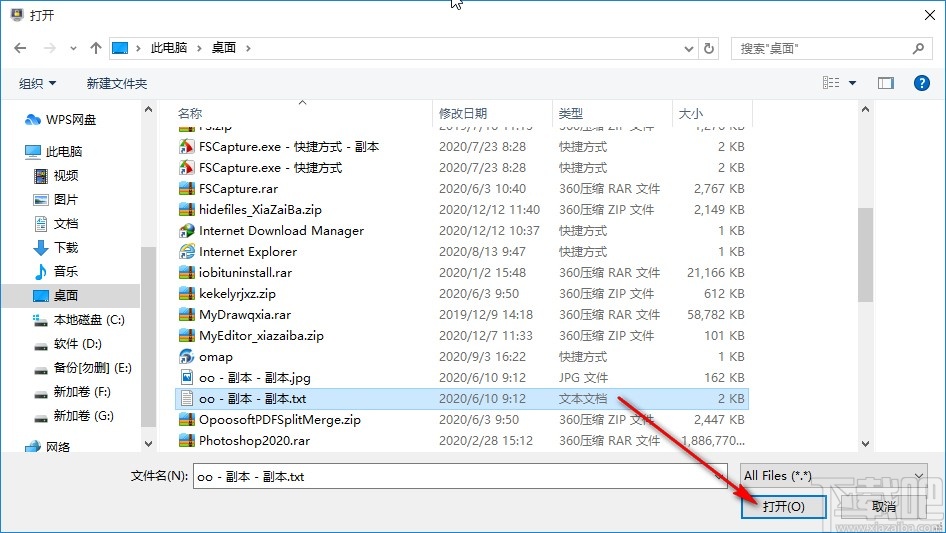This screenshot has width=946, height=533.
Task: Select OpoosoftPDFSplitMerge.zip archive icon
Action: pyautogui.click(x=187, y=420)
